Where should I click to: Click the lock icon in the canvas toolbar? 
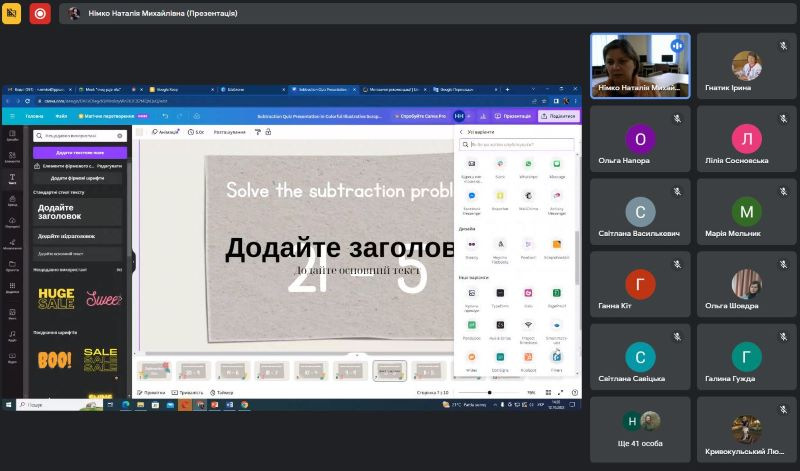pyautogui.click(x=268, y=132)
